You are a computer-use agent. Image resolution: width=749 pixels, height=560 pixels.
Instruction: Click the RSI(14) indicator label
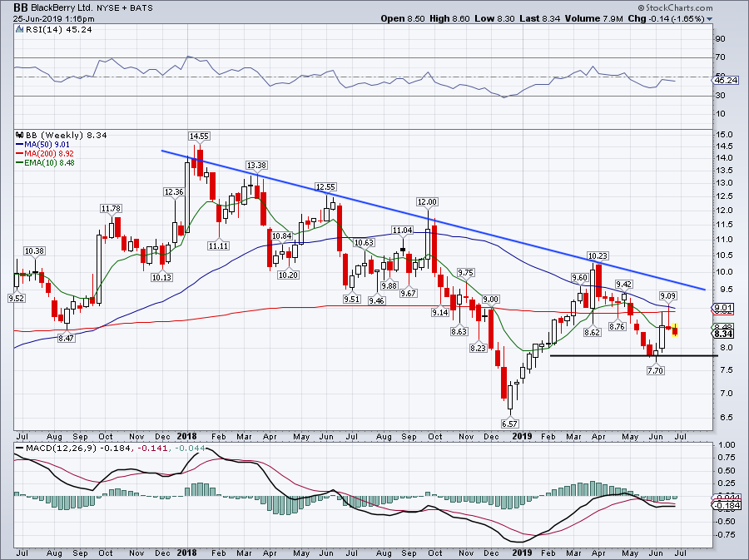pyautogui.click(x=59, y=30)
